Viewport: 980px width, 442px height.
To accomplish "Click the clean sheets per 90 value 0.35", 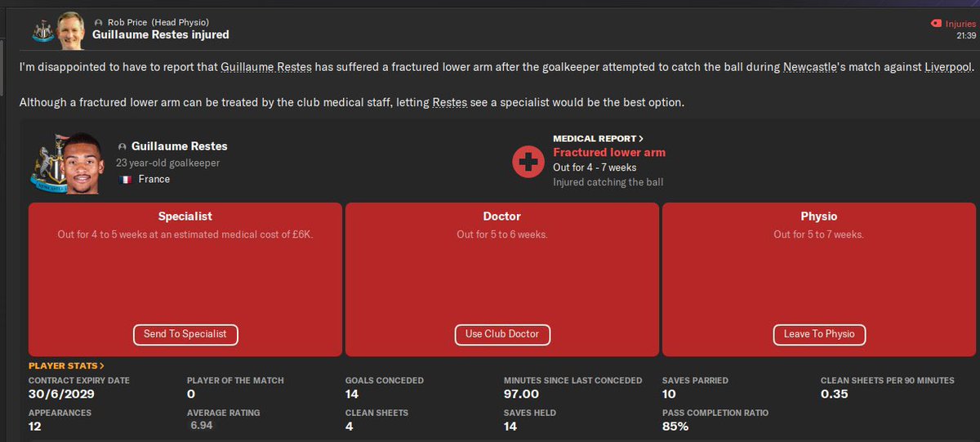I will [835, 394].
